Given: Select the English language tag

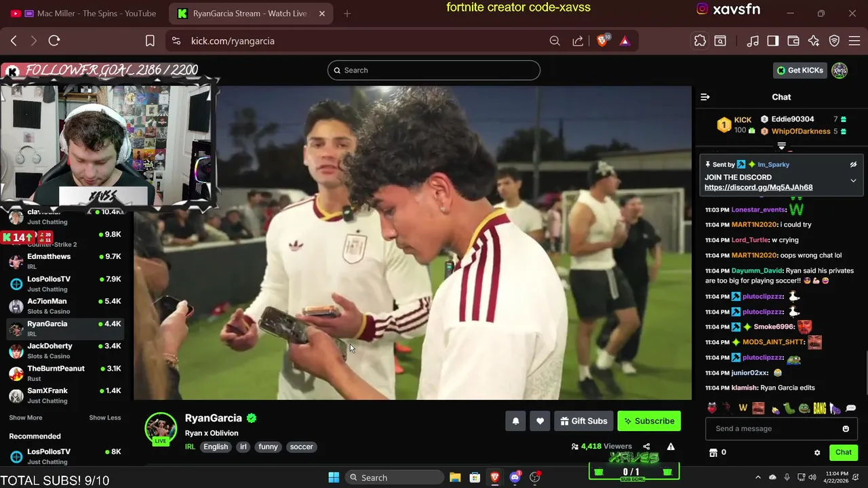Looking at the screenshot, I should 216,447.
